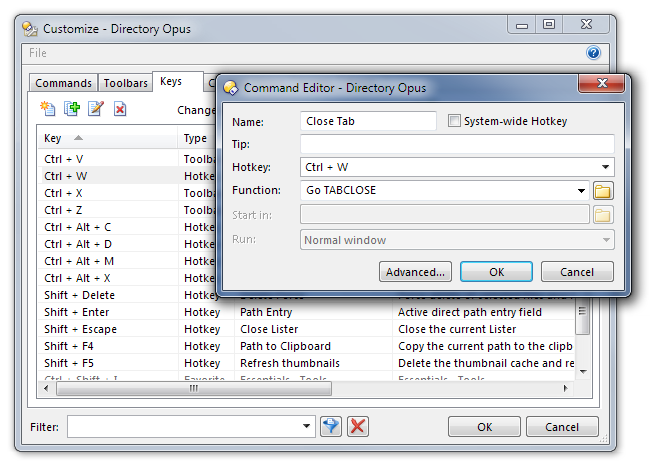Click the empty Tip input field
Screen dimensions: 650x470
(457, 144)
